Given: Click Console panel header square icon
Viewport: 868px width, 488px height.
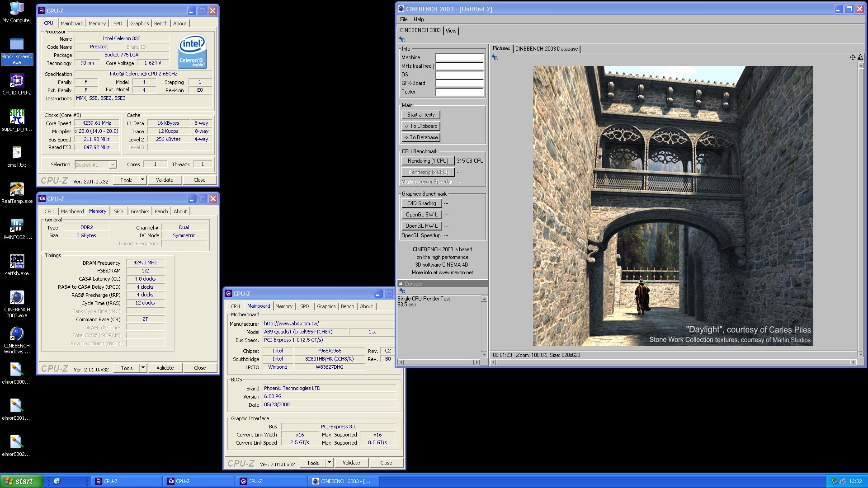Looking at the screenshot, I should [401, 284].
